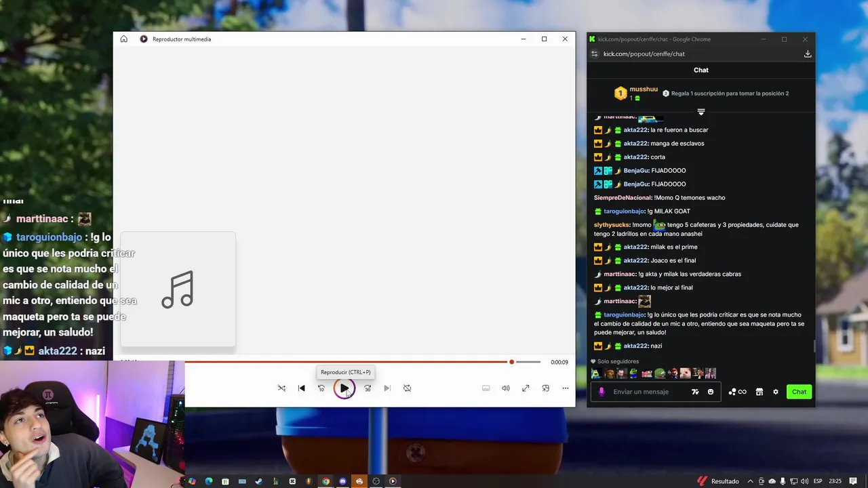Start playback with the play button

(x=344, y=388)
